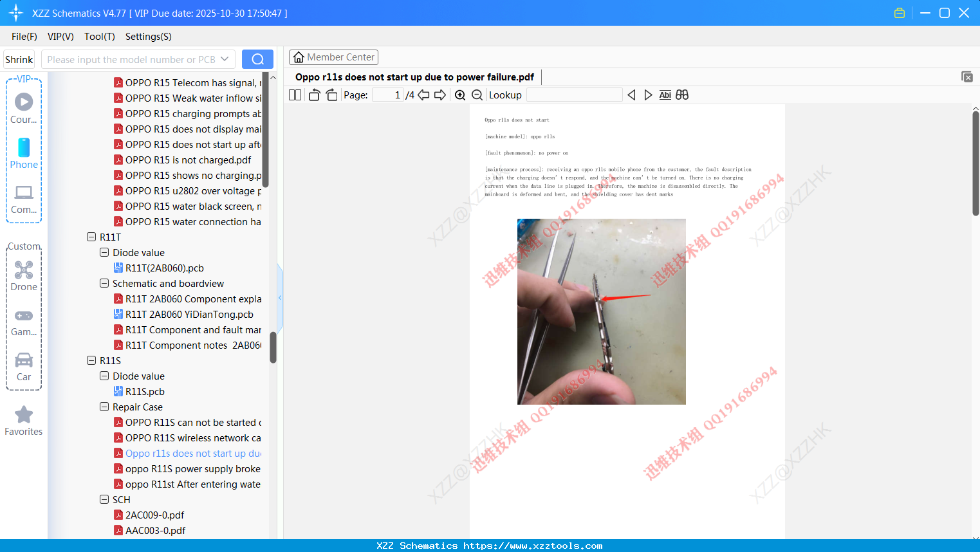
Task: Collapse the Repair Case section
Action: tap(104, 407)
